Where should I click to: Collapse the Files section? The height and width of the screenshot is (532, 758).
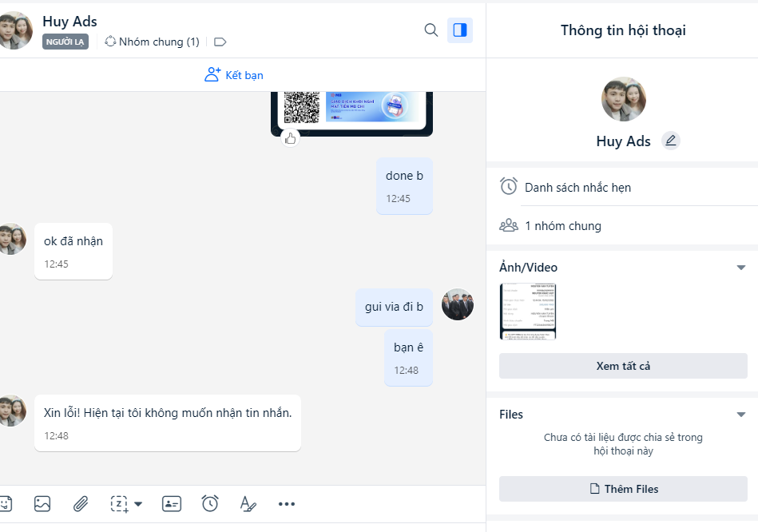(x=740, y=415)
